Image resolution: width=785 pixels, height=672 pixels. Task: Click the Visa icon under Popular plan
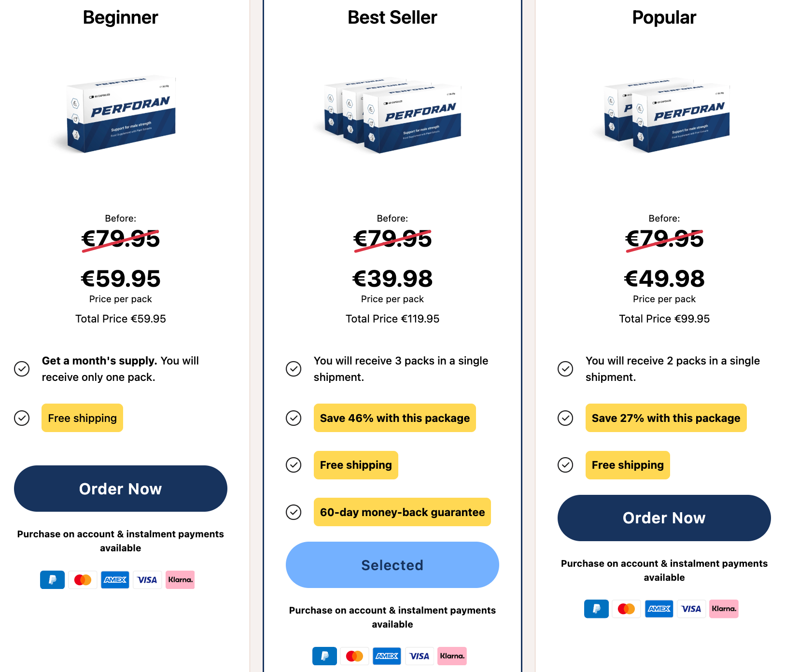coord(691,609)
